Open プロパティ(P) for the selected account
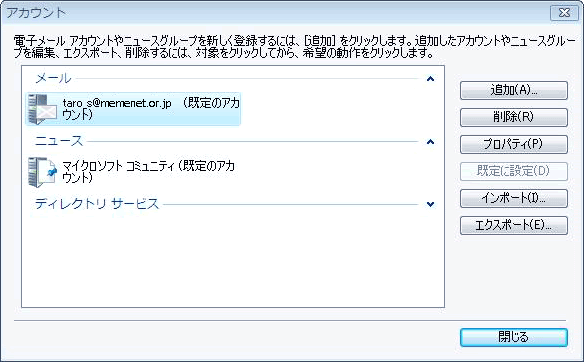The image size is (584, 362). coord(514,144)
